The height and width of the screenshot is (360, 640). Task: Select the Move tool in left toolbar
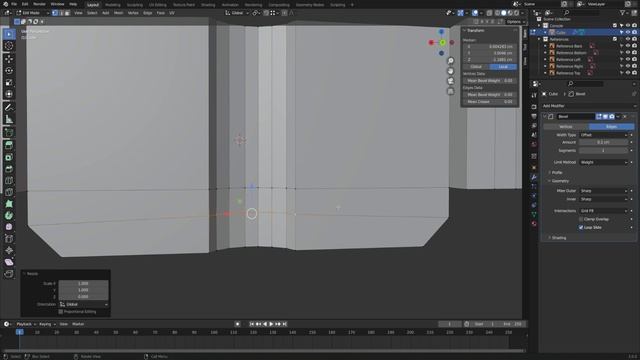pos(9,59)
